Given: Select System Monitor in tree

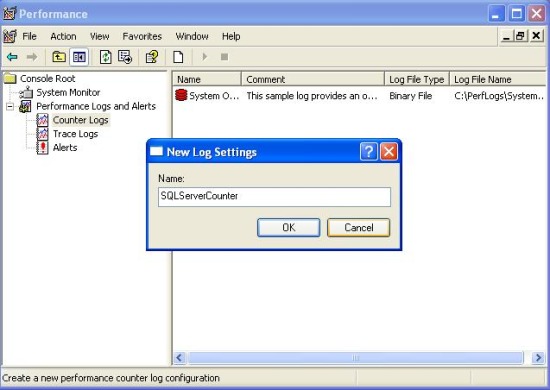Looking at the screenshot, I should pos(68,93).
